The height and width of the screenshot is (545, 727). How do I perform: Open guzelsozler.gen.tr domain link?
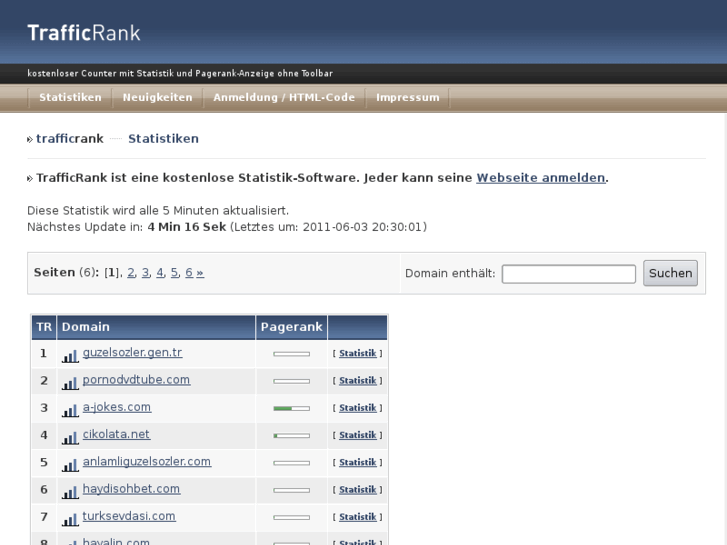[x=132, y=353]
